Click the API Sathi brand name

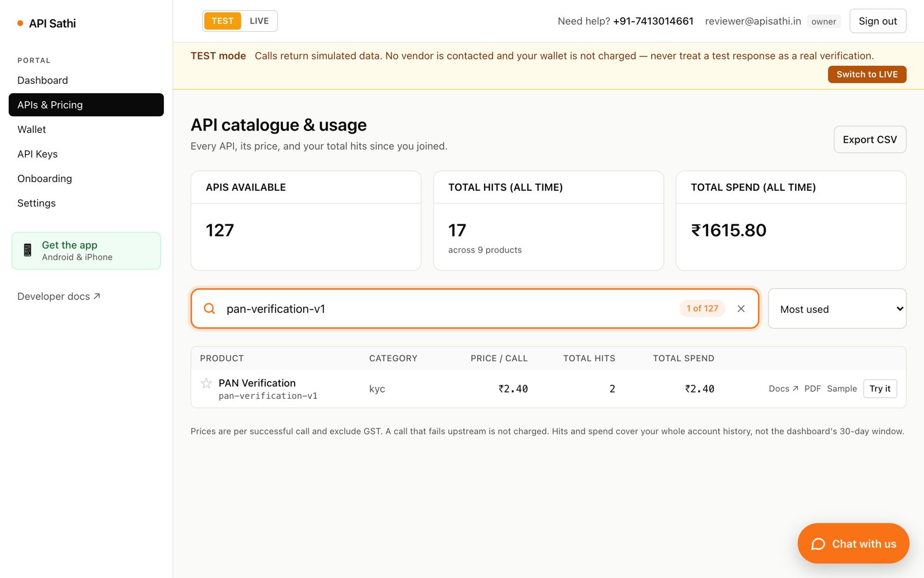(53, 23)
